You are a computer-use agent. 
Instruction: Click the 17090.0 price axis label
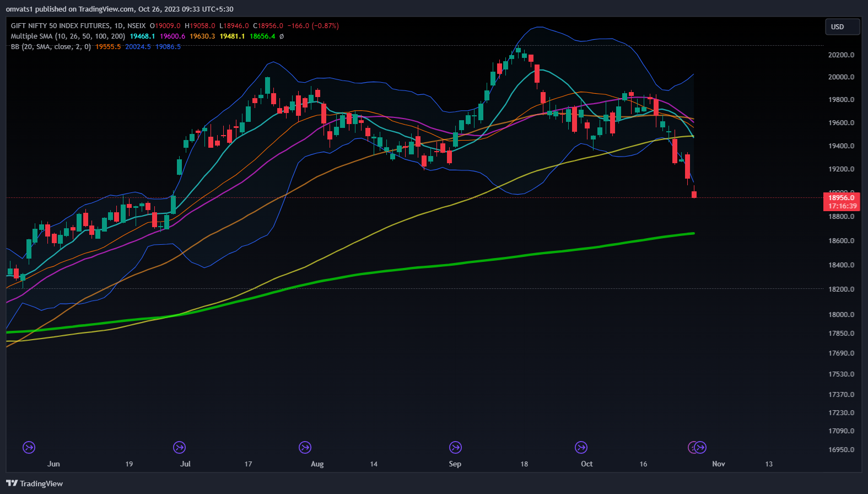click(841, 431)
